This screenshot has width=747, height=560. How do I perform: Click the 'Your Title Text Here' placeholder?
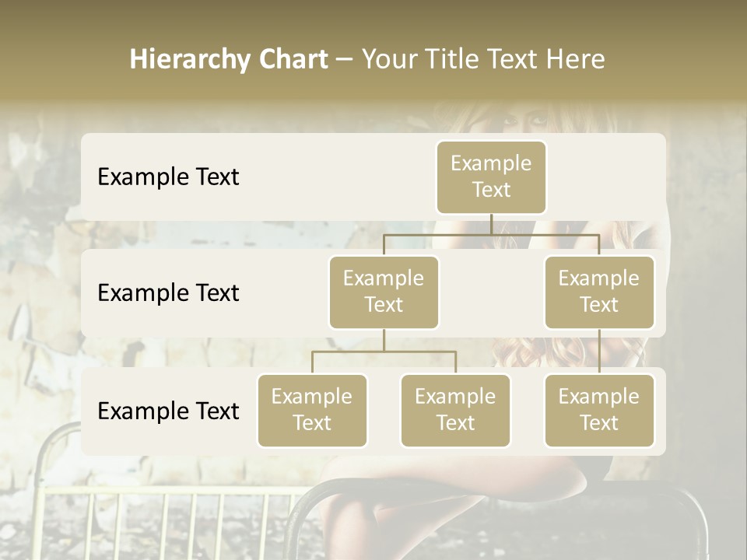click(x=483, y=59)
